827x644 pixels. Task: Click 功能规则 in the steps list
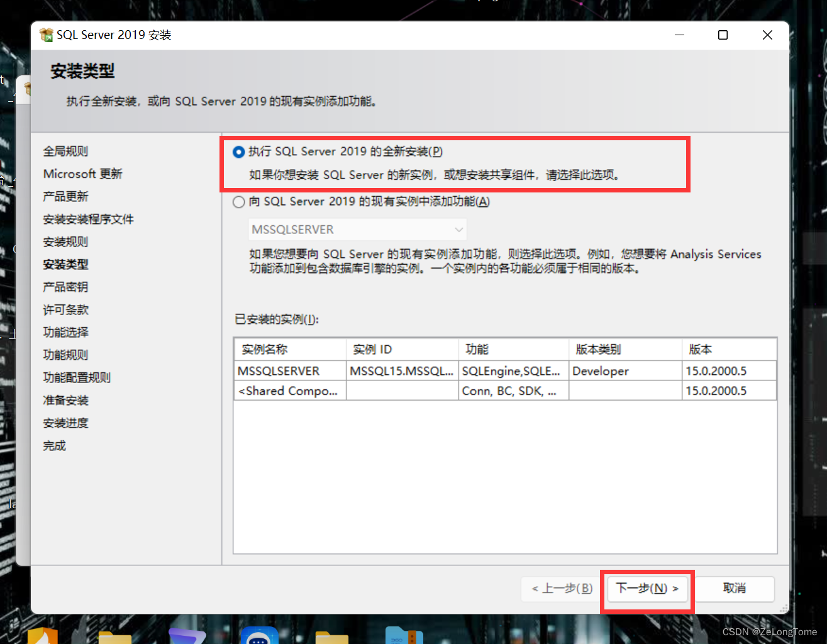[x=65, y=355]
